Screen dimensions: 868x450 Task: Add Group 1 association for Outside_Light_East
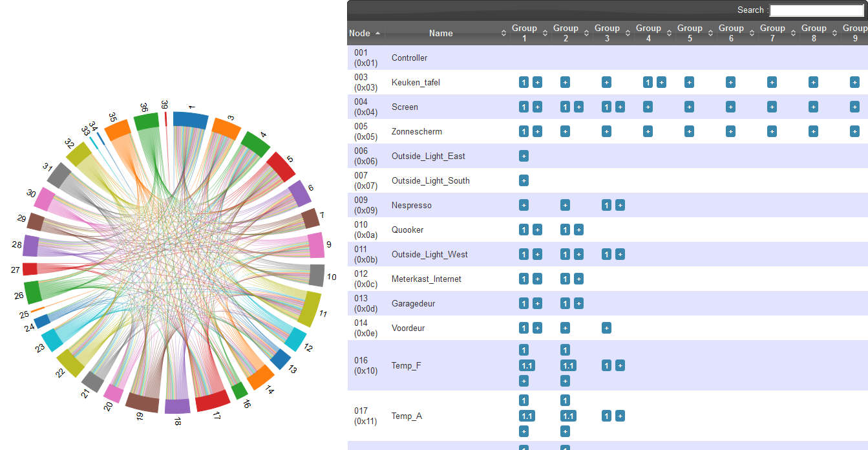click(x=524, y=156)
